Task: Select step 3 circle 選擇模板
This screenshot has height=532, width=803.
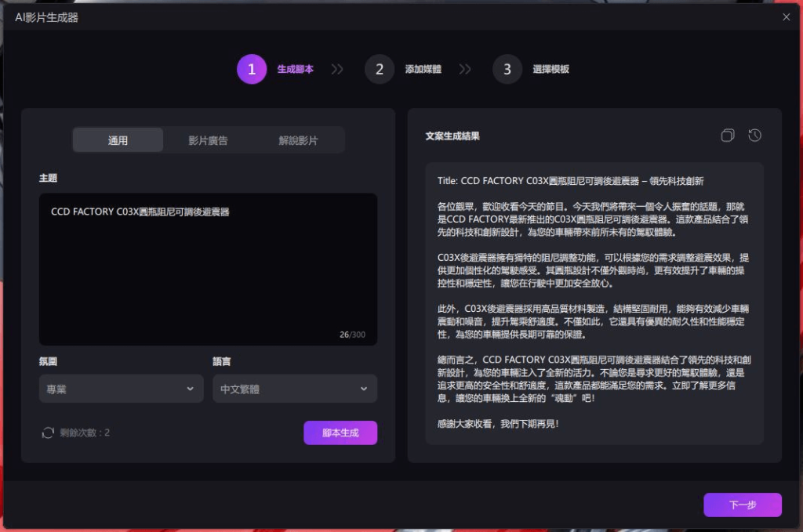Action: point(507,69)
